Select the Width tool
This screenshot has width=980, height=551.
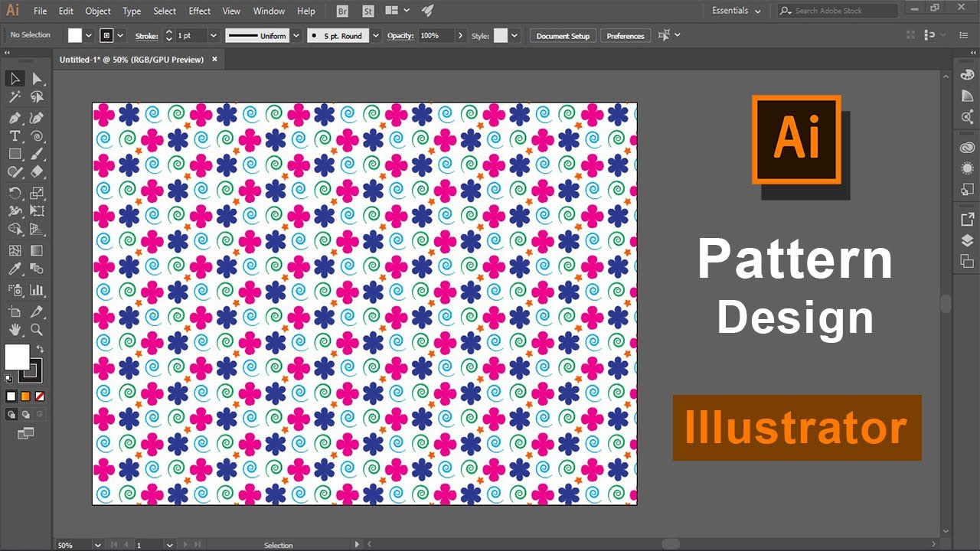[x=15, y=210]
